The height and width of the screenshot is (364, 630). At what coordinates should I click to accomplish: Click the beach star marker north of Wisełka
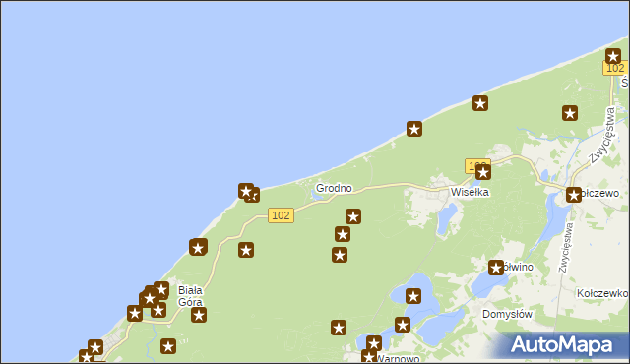(x=480, y=103)
